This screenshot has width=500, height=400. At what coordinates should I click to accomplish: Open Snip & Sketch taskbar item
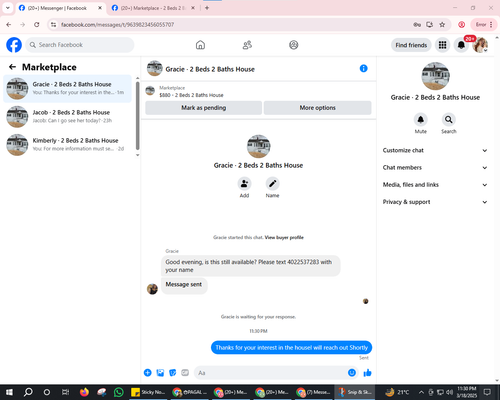(x=355, y=392)
